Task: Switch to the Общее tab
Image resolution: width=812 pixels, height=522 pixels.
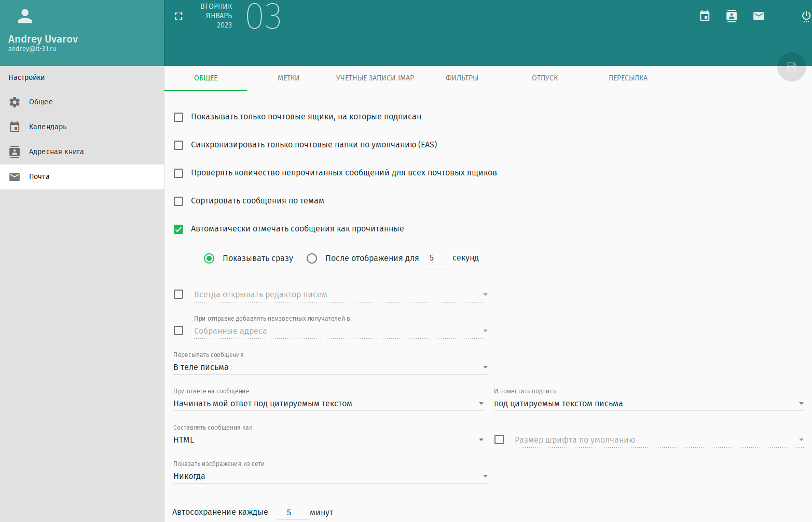Action: point(206,78)
